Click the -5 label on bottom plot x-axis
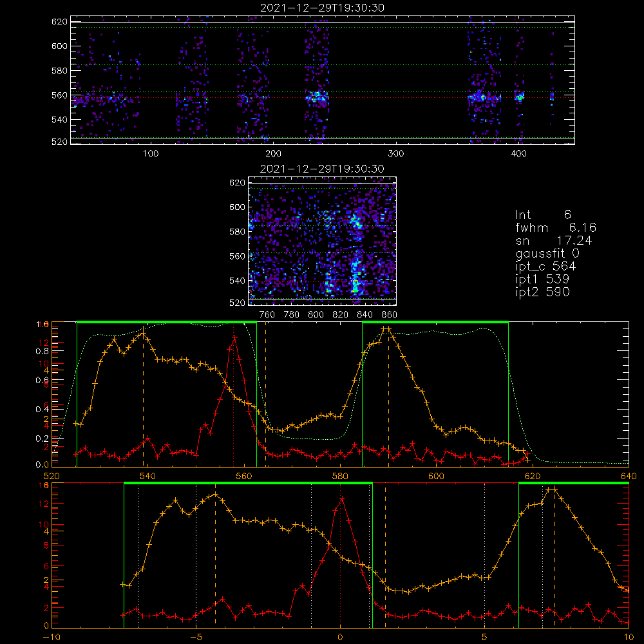Screen dimensions: 644x644 click(196, 638)
